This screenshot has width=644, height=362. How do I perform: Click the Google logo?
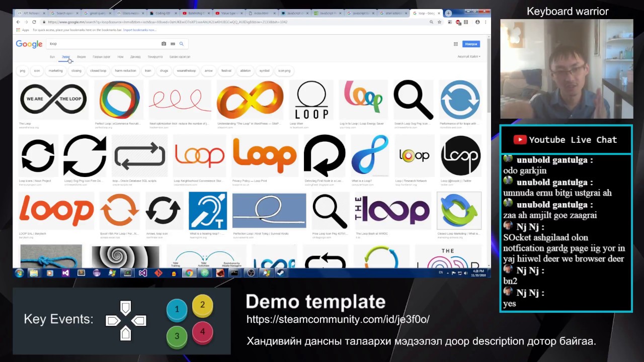point(29,44)
